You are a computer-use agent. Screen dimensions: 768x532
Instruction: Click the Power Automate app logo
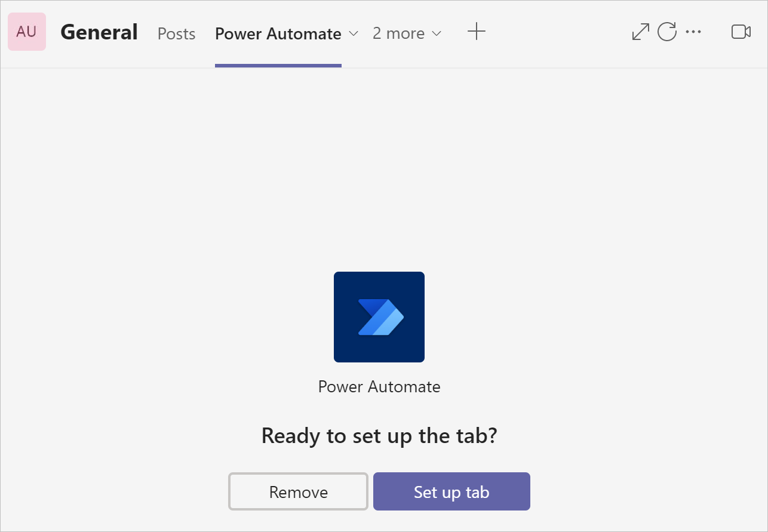pyautogui.click(x=379, y=317)
